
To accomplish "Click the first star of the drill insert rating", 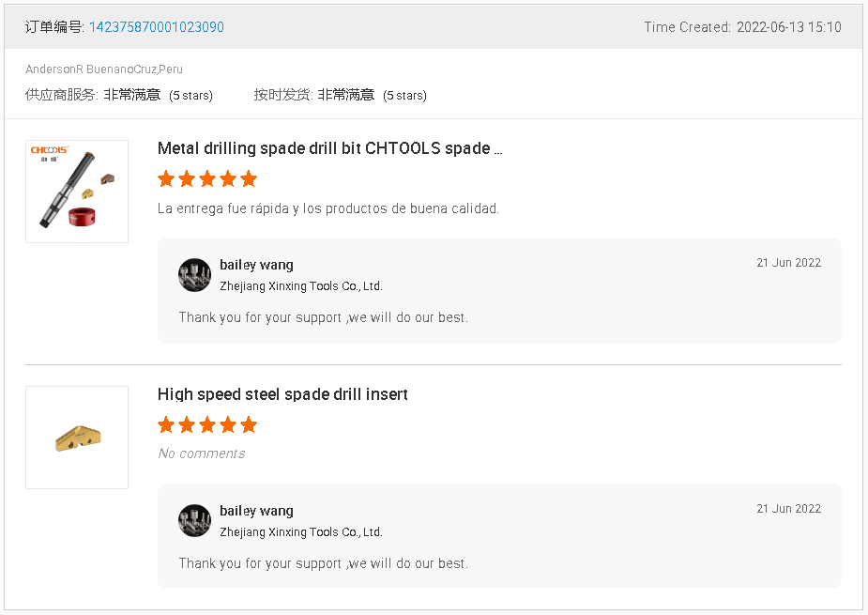I will 166,424.
